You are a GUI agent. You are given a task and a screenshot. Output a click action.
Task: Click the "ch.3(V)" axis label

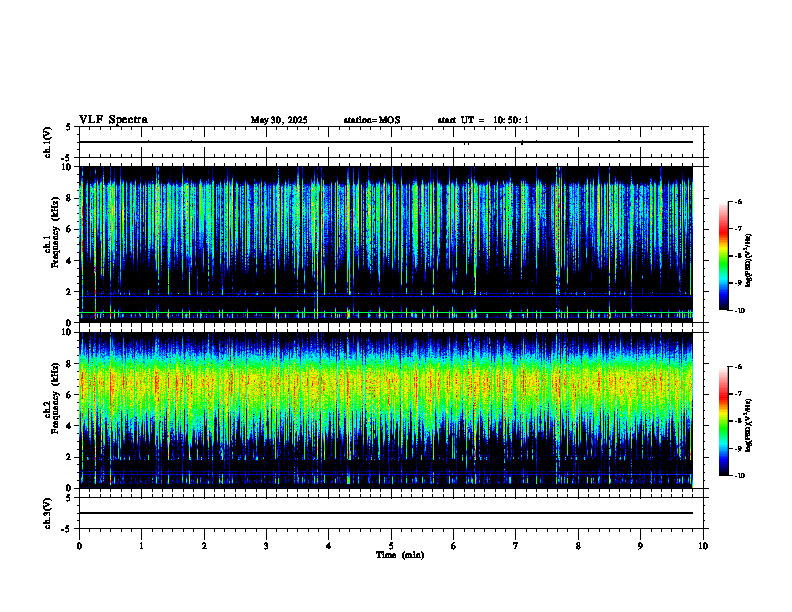coord(47,514)
